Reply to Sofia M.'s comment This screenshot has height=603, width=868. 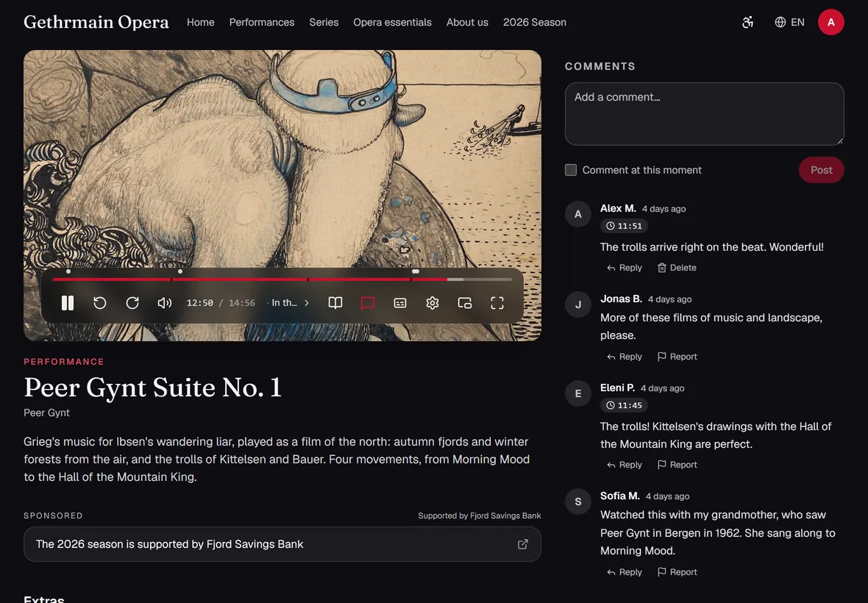[625, 572]
